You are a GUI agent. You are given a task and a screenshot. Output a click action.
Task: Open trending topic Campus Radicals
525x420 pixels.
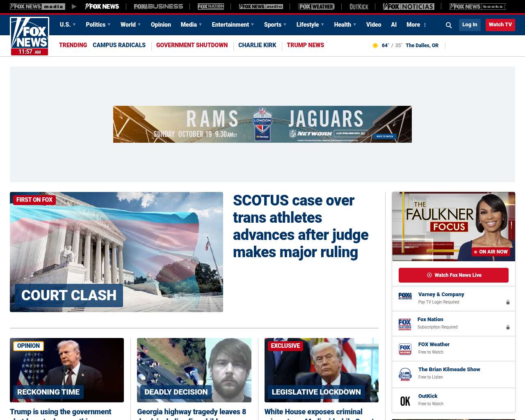[x=119, y=45]
